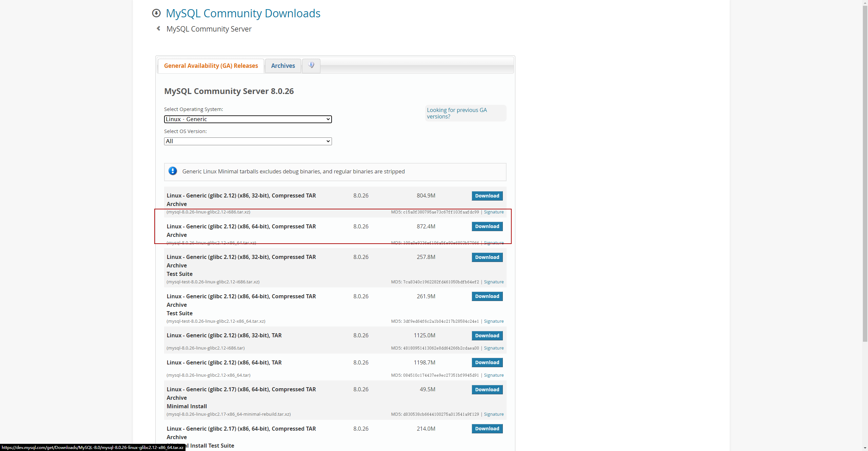
Task: Click MD5 value c15a0f380795ae73c67ff103faafdc99
Action: [x=441, y=212]
